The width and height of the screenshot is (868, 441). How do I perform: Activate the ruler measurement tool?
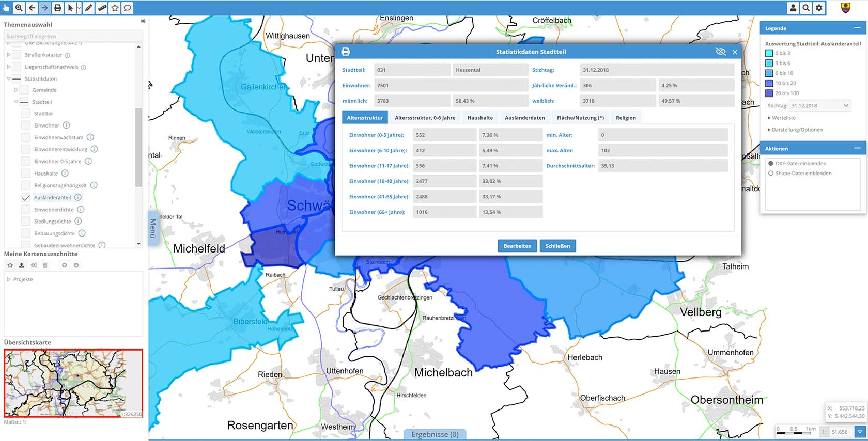pos(102,8)
